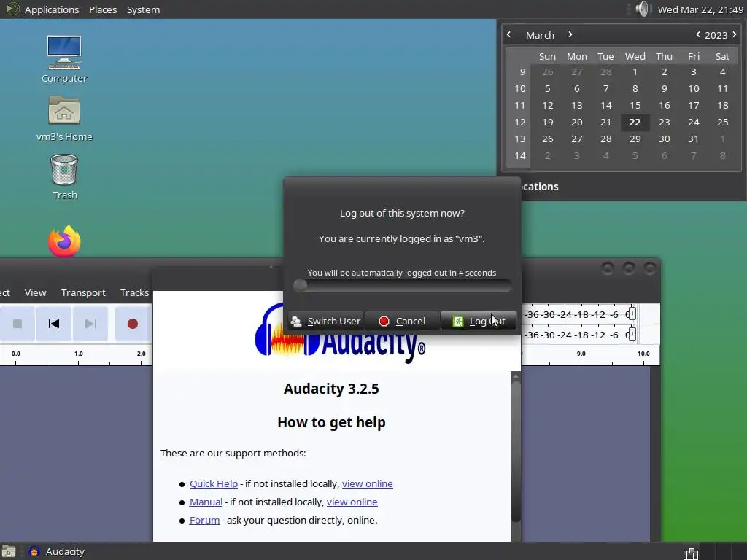Click the upper meter's level slider handle
This screenshot has height=560, width=747.
[631, 314]
